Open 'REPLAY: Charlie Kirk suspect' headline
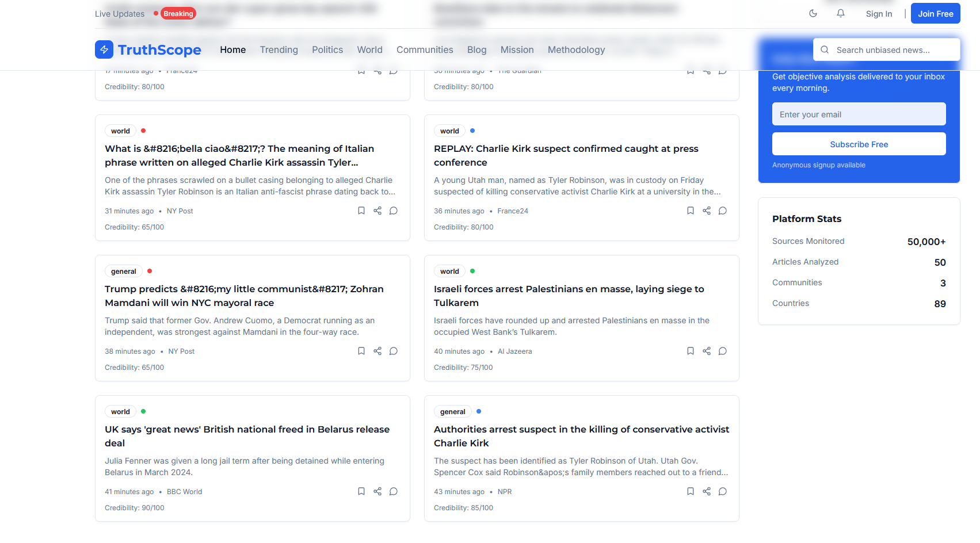The width and height of the screenshot is (980, 543). 566,155
